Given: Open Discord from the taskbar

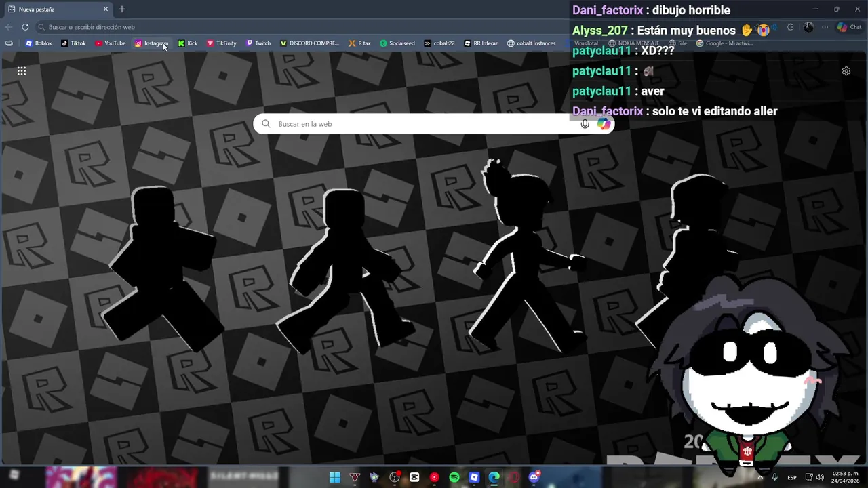Looking at the screenshot, I should (534, 477).
